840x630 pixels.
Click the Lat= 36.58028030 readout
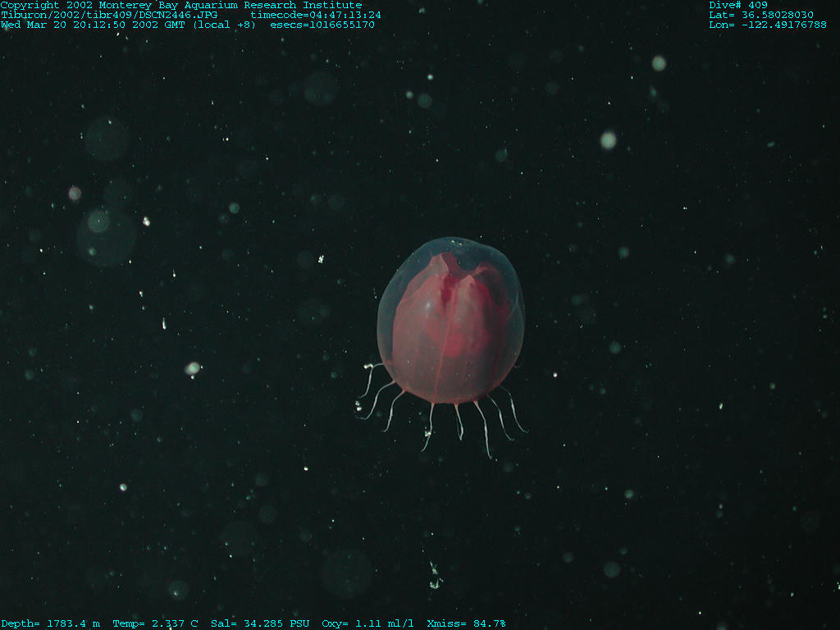pyautogui.click(x=761, y=15)
